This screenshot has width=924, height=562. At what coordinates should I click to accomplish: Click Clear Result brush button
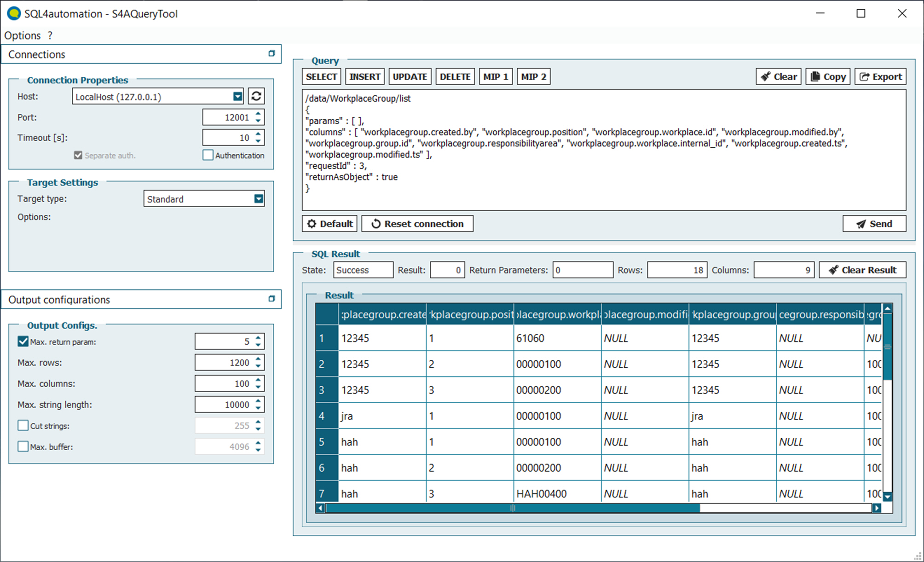(x=862, y=270)
